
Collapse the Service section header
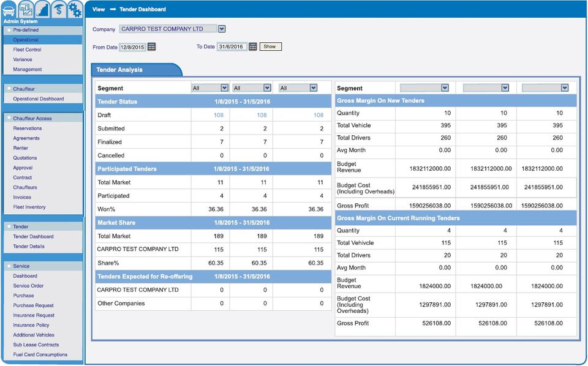(x=43, y=266)
